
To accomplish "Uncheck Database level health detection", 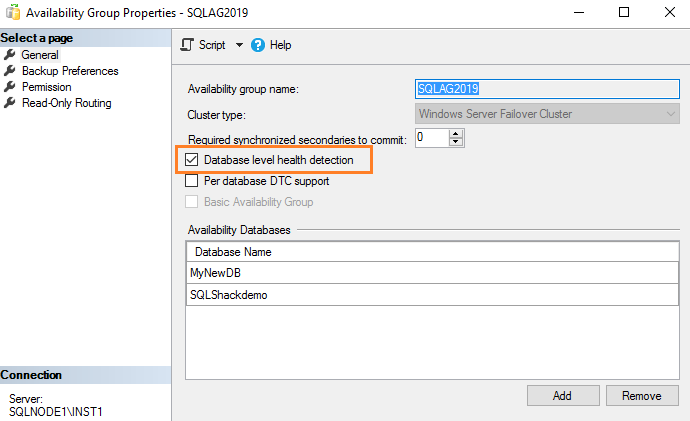I will [193, 160].
